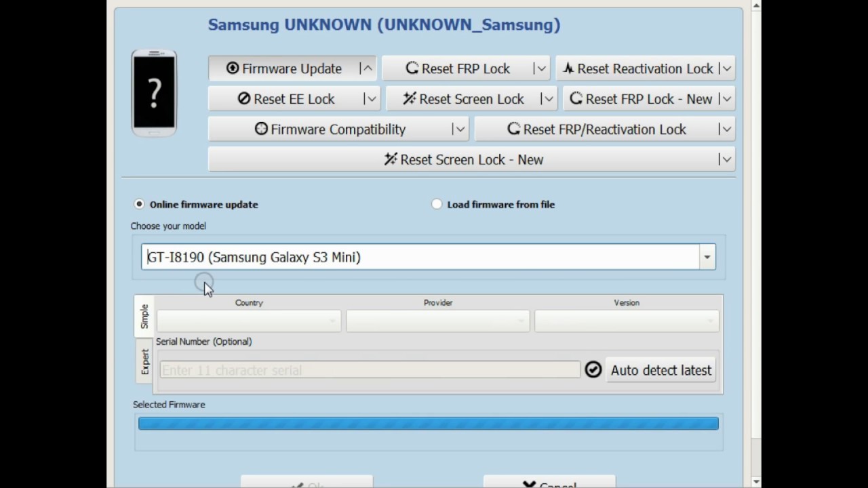Expand the Reset Screen Lock dropdown arrow
868x488 pixels.
coord(548,99)
